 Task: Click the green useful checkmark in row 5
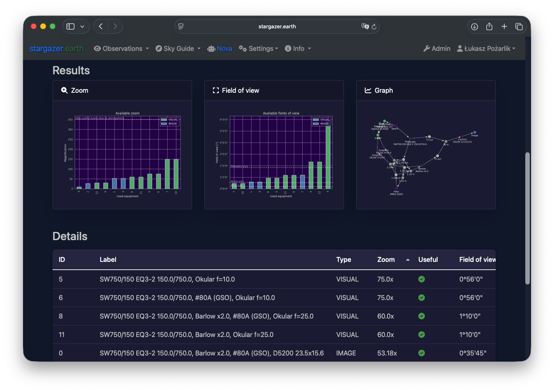coord(421,279)
